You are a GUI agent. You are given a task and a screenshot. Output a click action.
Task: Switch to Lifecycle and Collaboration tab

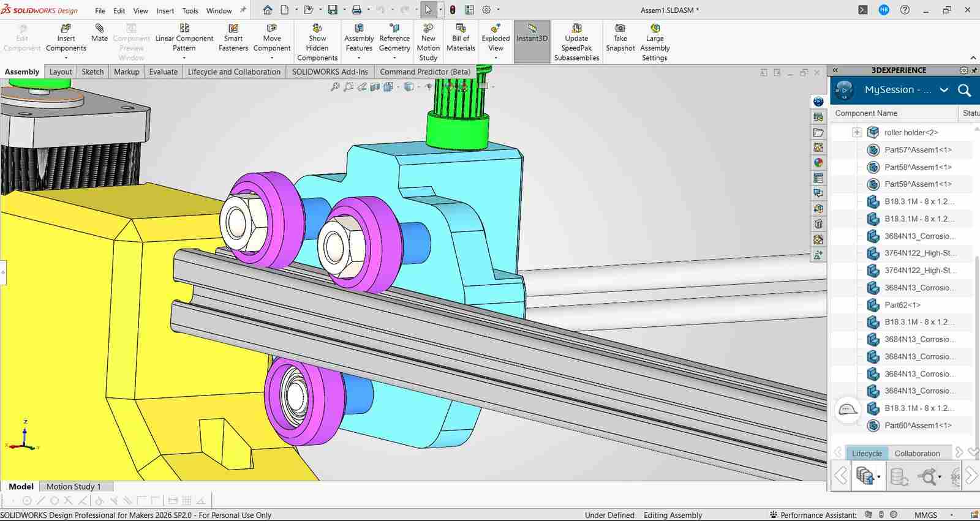point(234,72)
